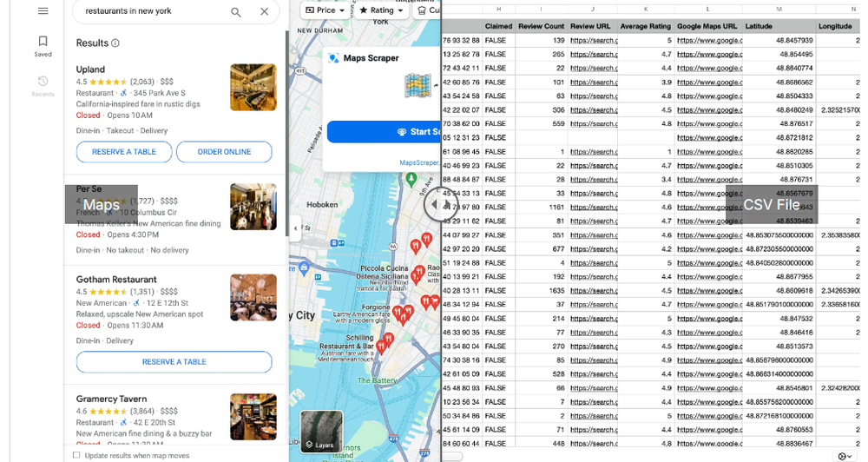
Task: Select the Google Maps URL column header
Action: click(x=707, y=26)
